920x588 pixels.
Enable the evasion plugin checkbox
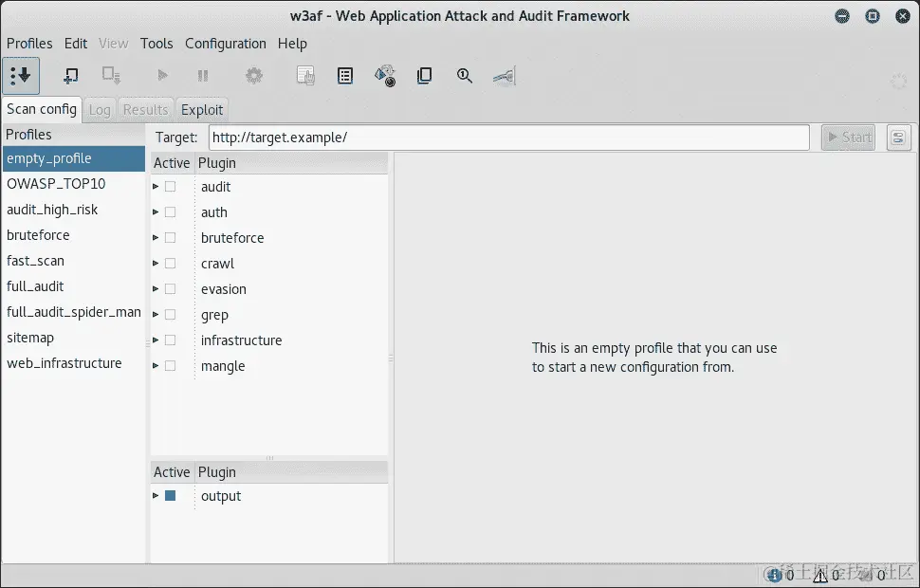170,288
